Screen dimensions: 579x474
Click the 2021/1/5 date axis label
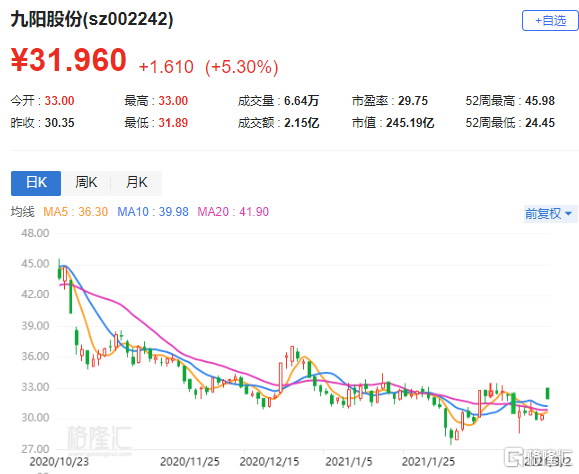pyautogui.click(x=349, y=462)
